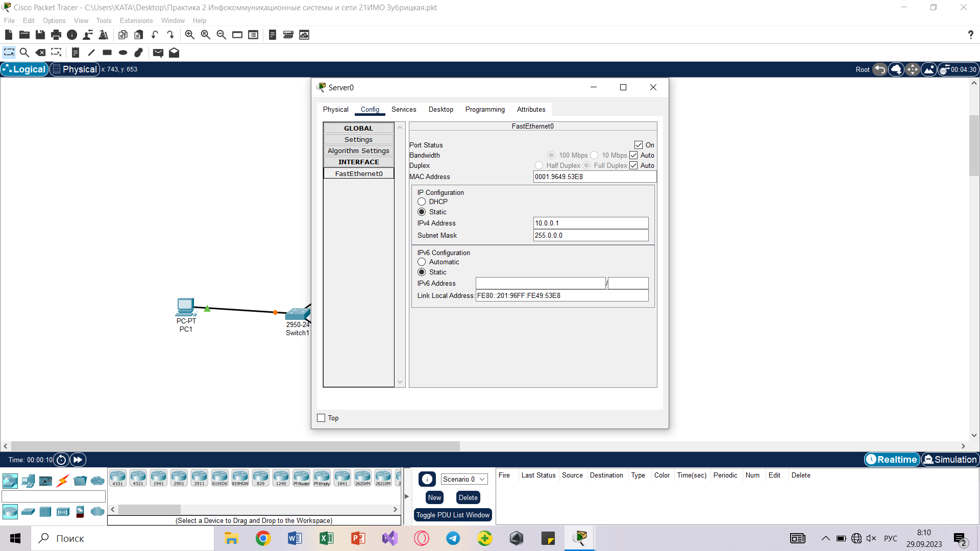Open the Options menu

pos(54,20)
